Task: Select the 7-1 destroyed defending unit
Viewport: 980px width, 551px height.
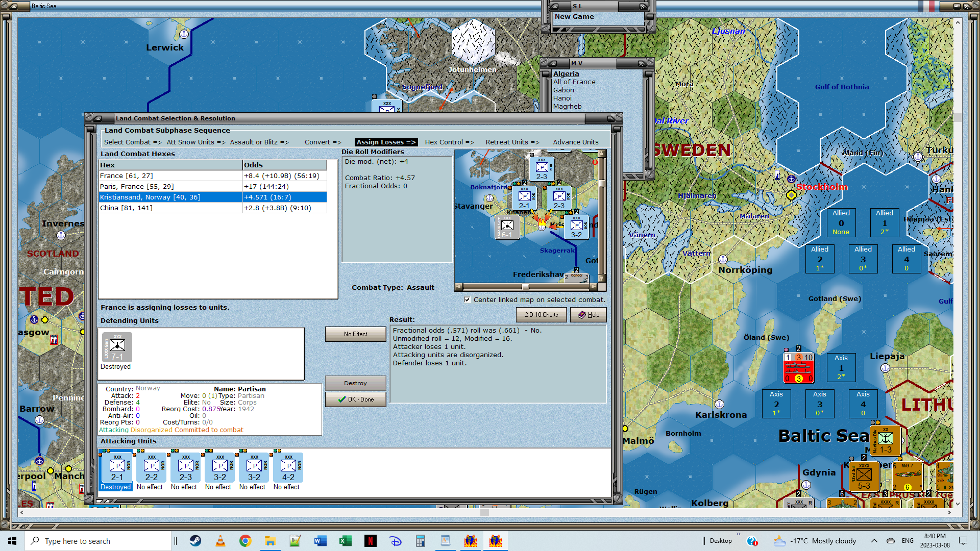Action: (x=117, y=347)
